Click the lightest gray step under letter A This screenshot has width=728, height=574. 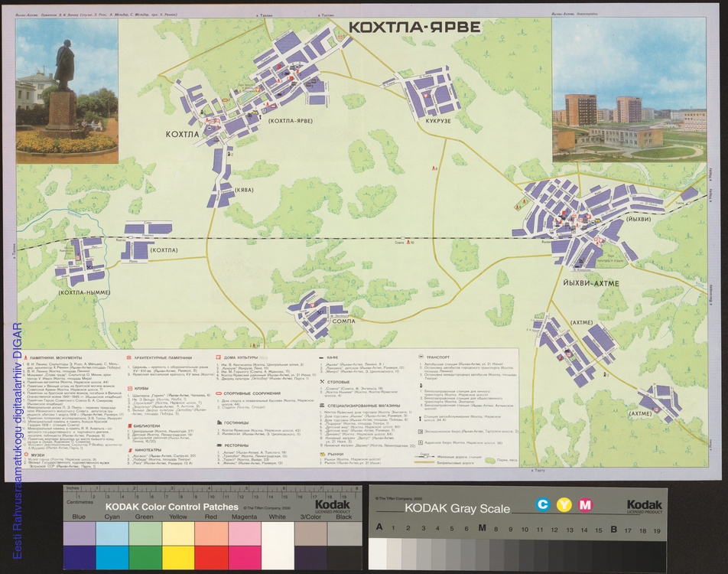pos(378,553)
